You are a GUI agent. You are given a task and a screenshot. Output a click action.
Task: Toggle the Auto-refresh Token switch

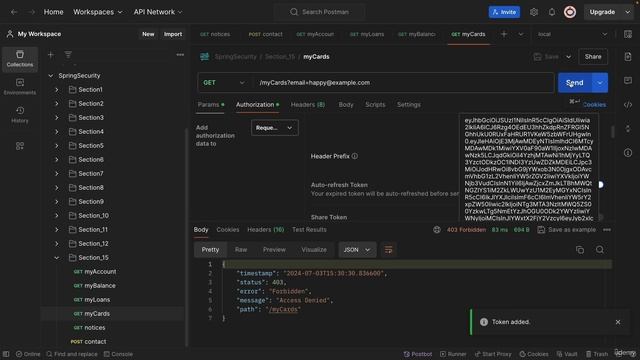click(x=600, y=184)
